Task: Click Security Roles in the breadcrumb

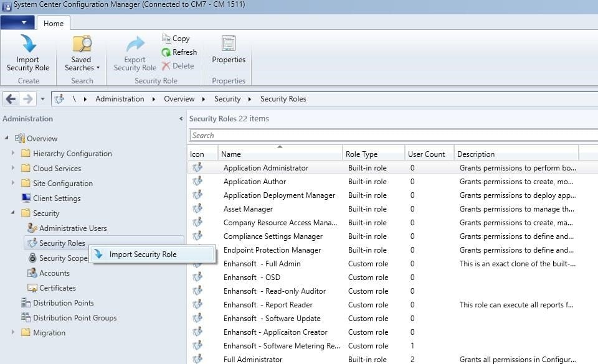Action: coord(283,99)
